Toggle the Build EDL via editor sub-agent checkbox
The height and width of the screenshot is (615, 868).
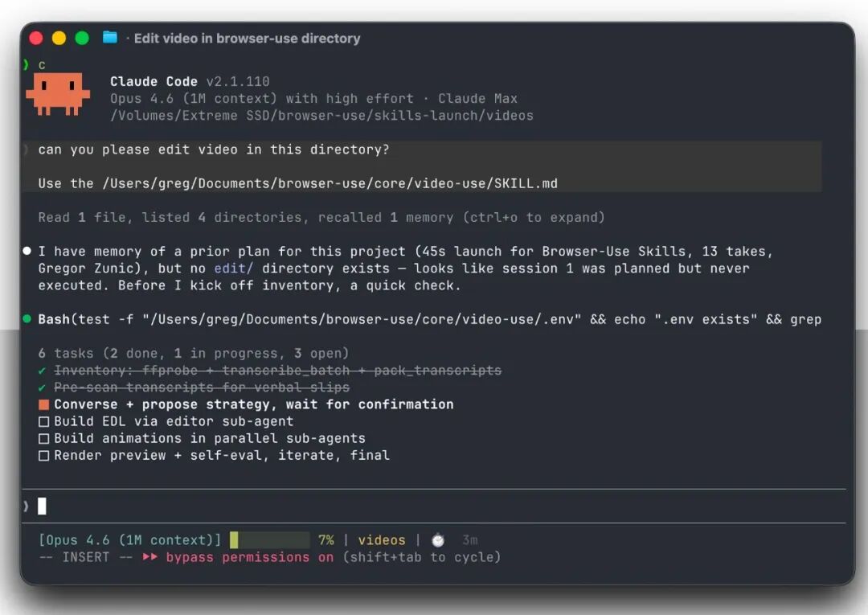pyautogui.click(x=43, y=422)
